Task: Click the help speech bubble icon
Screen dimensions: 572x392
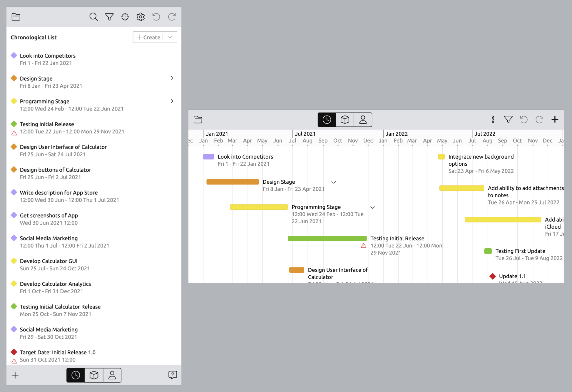Action: pos(173,375)
